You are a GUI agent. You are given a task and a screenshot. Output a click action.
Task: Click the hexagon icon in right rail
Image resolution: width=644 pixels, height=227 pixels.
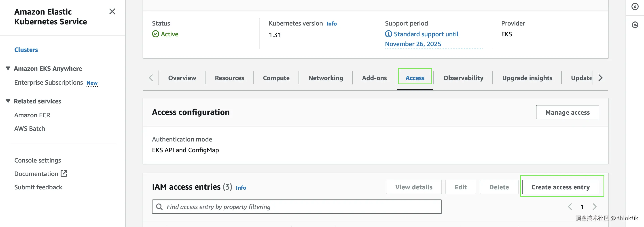(x=635, y=25)
